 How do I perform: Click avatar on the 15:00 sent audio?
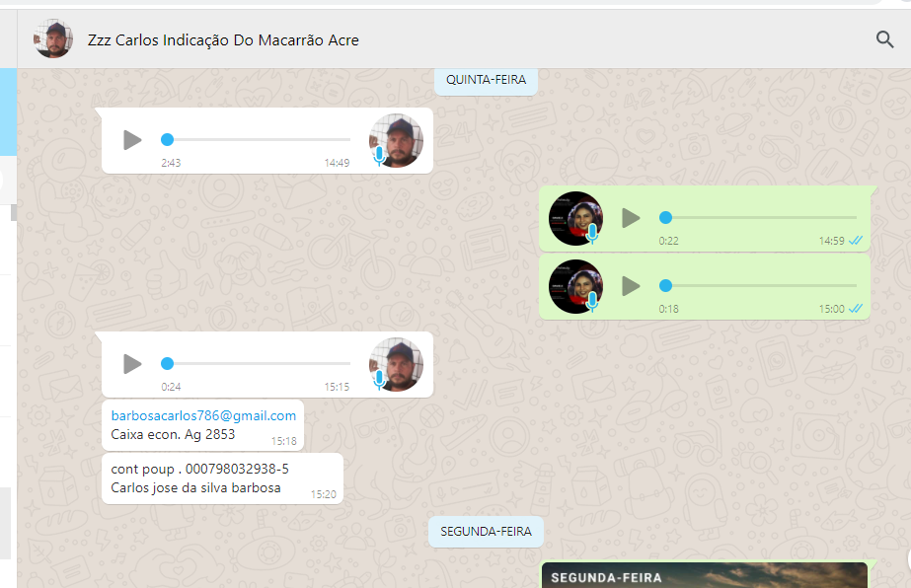tap(575, 286)
